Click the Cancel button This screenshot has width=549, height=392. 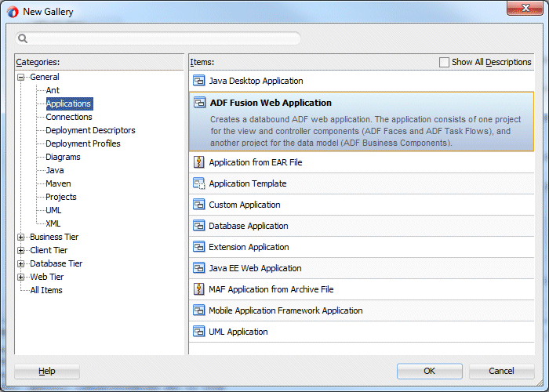(501, 371)
